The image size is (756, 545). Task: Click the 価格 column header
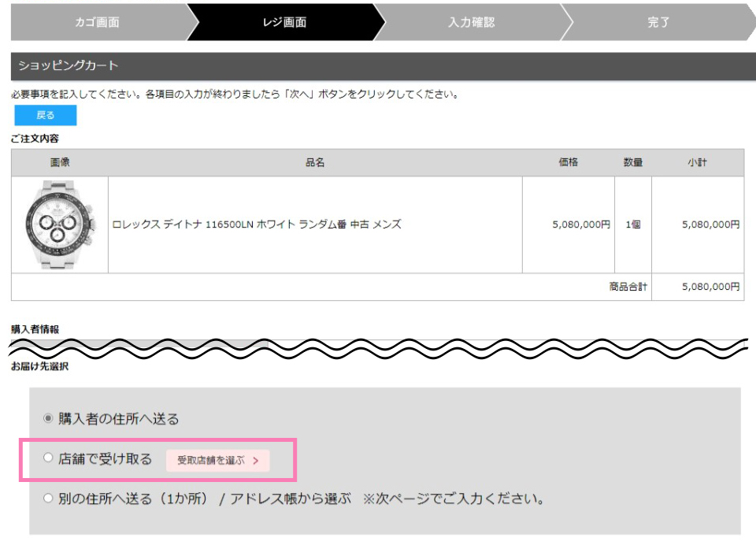(x=569, y=162)
